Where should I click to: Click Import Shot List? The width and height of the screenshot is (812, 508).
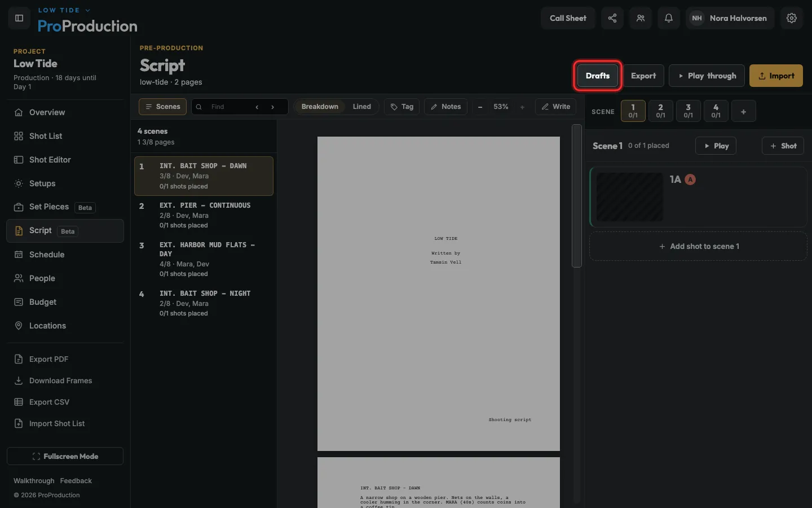click(65, 423)
